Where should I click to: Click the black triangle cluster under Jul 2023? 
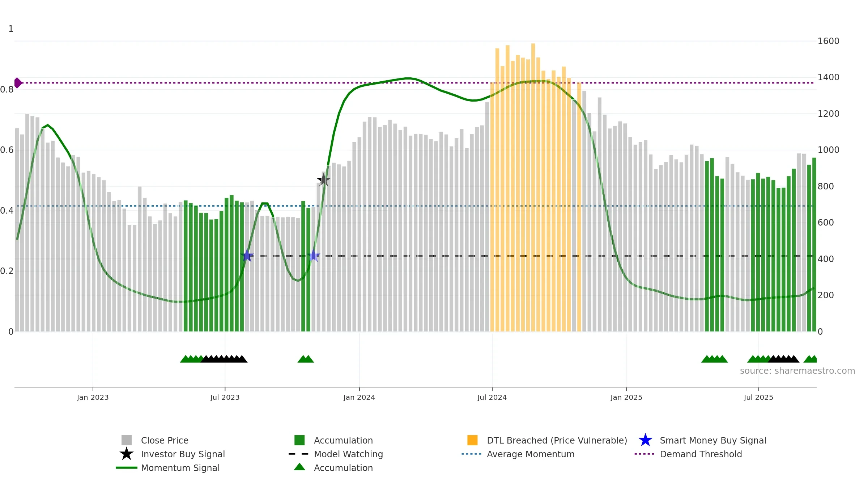[x=224, y=359]
